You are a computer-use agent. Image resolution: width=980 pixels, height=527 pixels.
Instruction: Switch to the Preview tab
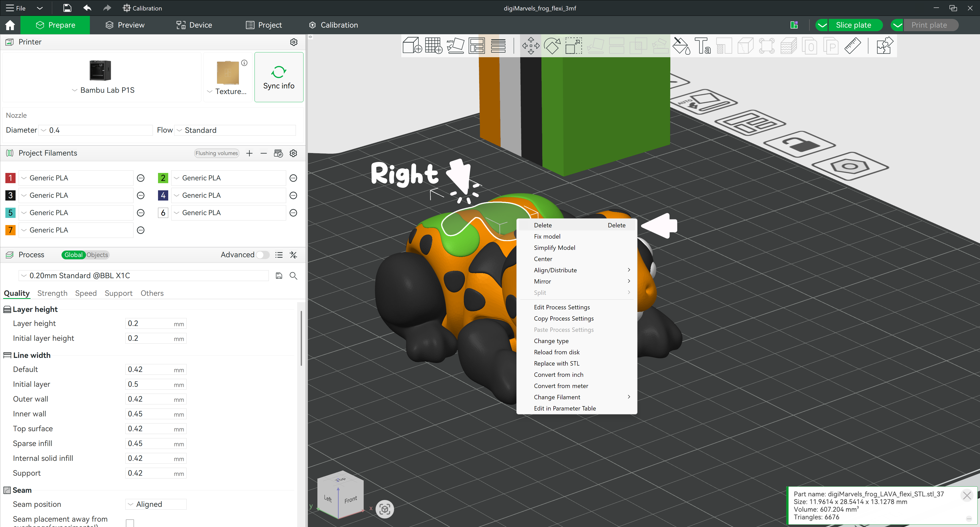[125, 25]
